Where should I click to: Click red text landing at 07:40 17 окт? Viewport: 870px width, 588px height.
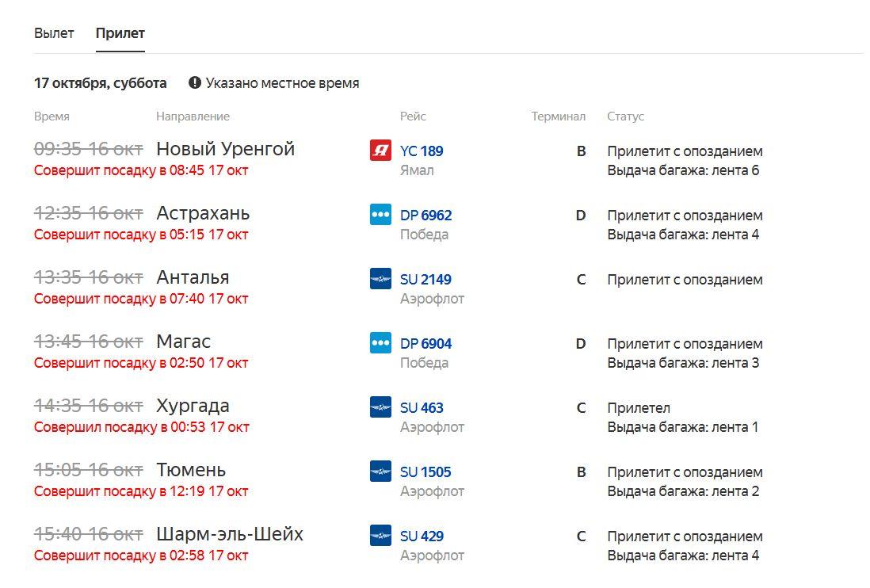[x=141, y=299]
